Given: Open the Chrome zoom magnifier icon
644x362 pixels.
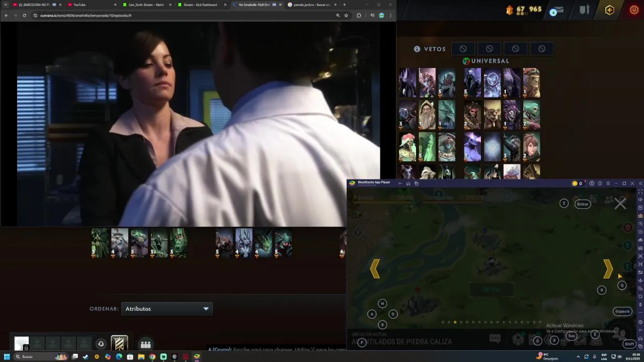Looking at the screenshot, I should pos(338,16).
